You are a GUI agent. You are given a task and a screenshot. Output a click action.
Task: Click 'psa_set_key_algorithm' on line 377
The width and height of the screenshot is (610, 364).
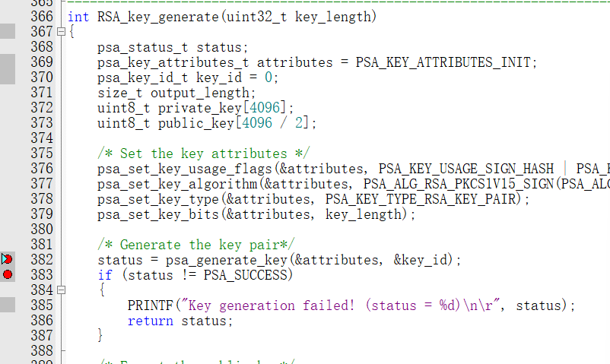click(x=177, y=184)
